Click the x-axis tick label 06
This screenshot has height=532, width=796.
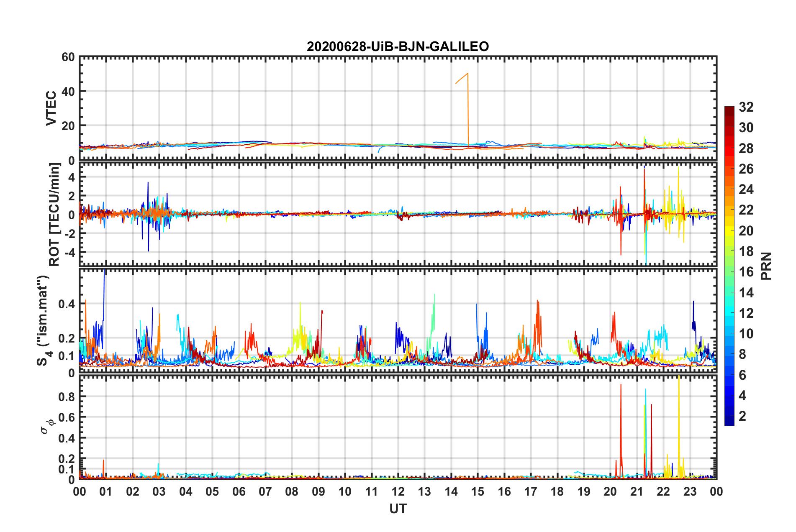coord(239,492)
